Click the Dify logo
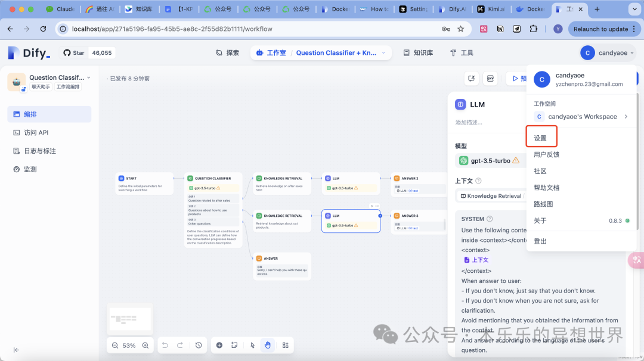 [29, 52]
